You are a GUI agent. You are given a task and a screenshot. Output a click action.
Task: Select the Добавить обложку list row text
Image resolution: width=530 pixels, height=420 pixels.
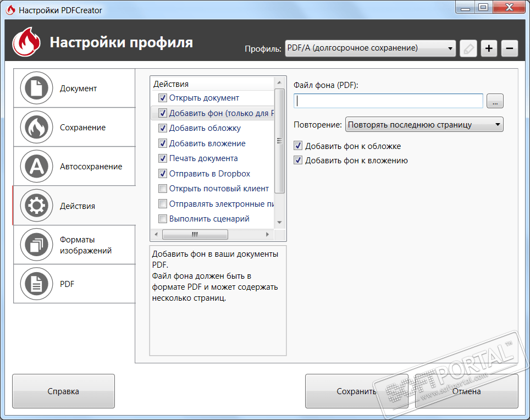205,128
